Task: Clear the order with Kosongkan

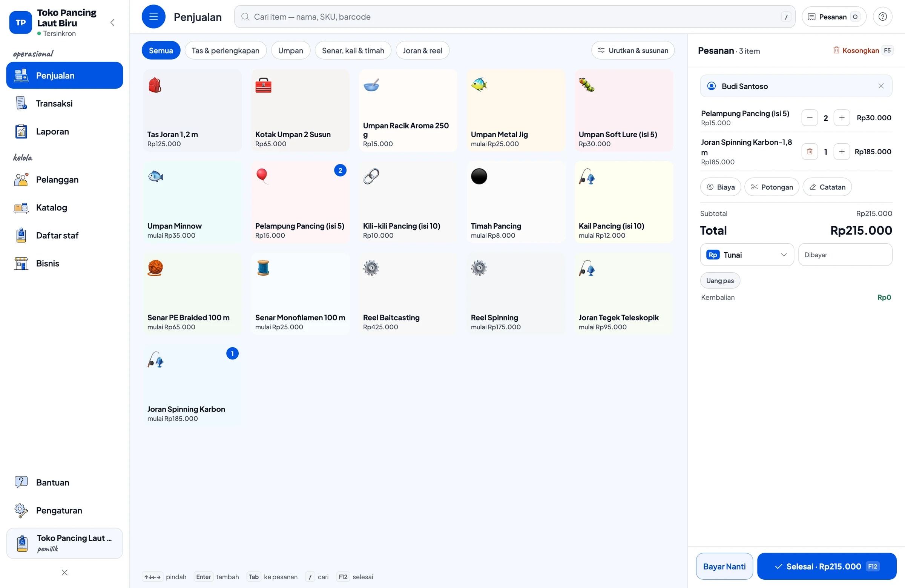Action: tap(862, 51)
